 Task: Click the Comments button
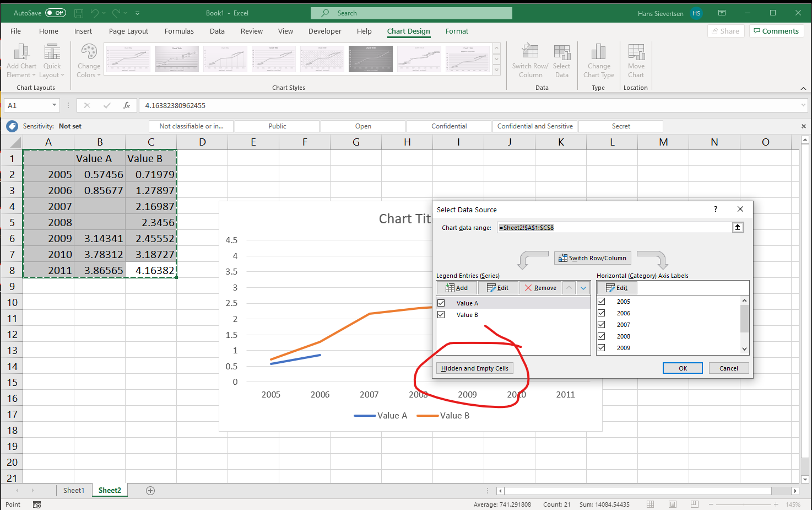776,31
